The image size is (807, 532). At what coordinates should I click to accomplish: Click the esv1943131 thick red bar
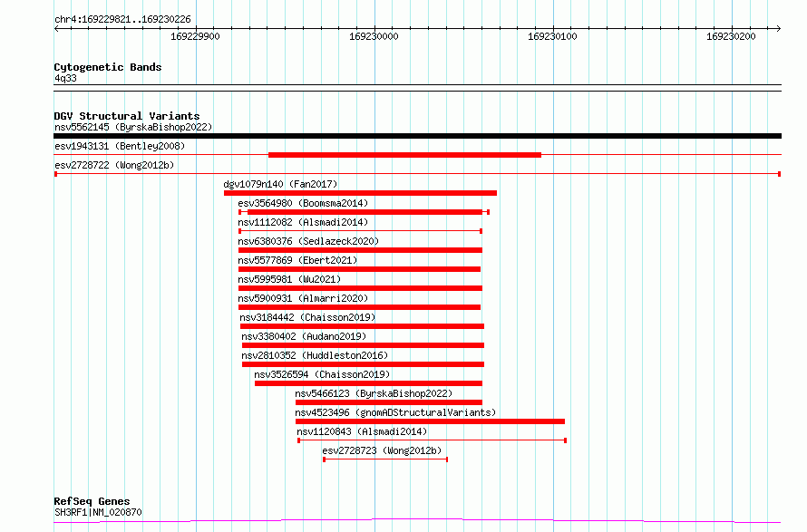click(404, 155)
